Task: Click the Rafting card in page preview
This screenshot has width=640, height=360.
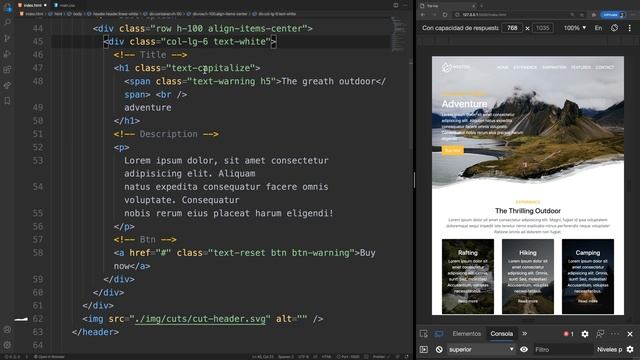Action: coord(468,276)
